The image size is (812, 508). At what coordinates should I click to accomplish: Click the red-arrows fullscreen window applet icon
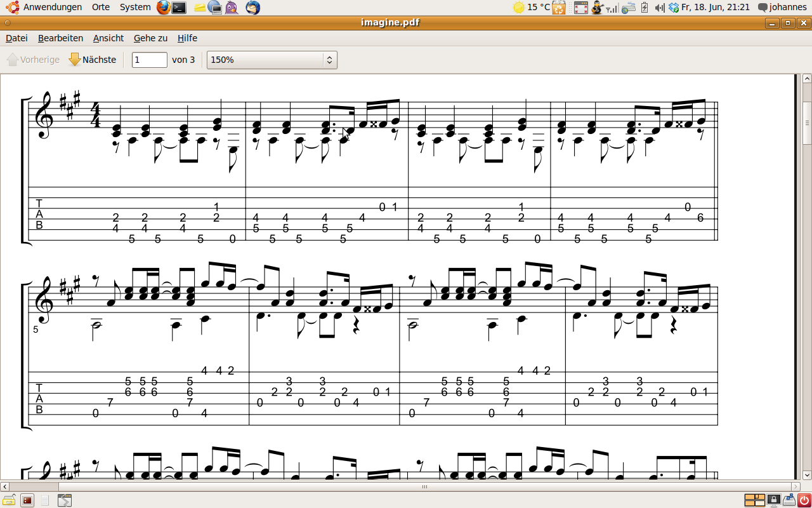click(x=580, y=8)
